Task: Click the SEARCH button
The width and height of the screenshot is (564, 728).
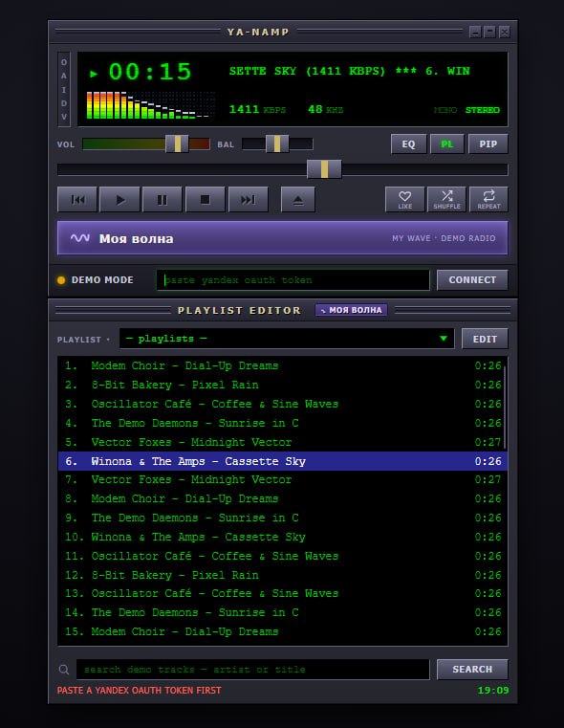Action: point(472,669)
